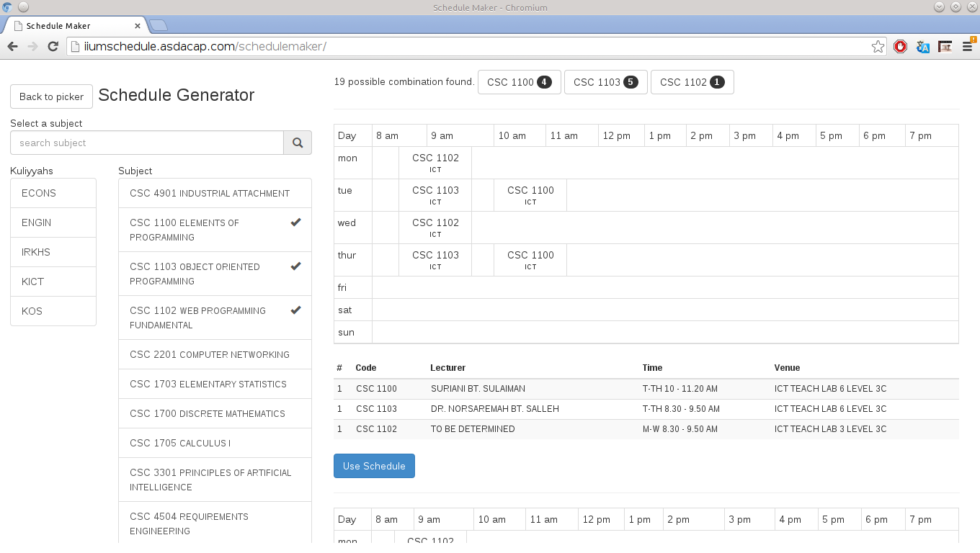The image size is (980, 553).
Task: Click the CSC 1103 section count button
Action: click(x=605, y=82)
